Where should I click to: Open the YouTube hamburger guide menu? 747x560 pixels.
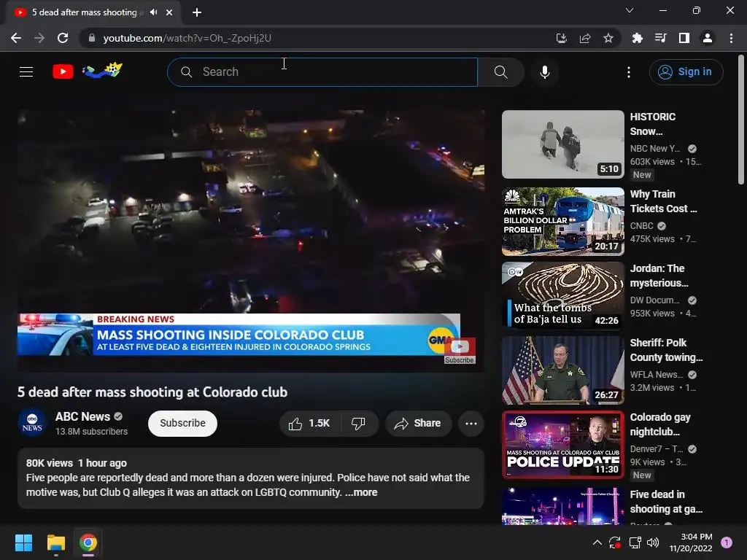click(26, 72)
